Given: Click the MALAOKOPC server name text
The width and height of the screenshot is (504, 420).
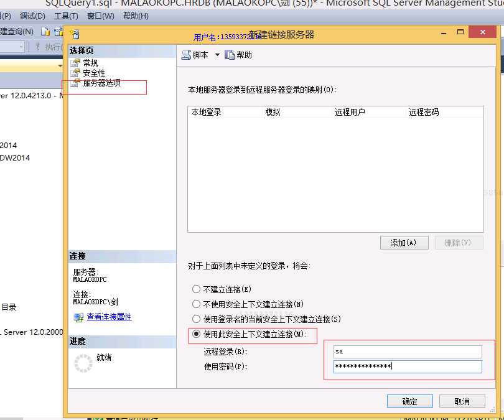Looking at the screenshot, I should click(90, 279).
